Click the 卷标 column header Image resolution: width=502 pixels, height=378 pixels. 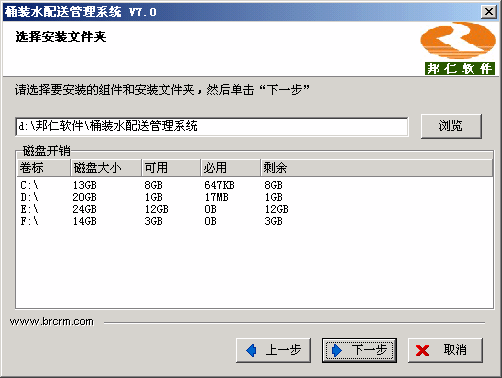pos(44,168)
